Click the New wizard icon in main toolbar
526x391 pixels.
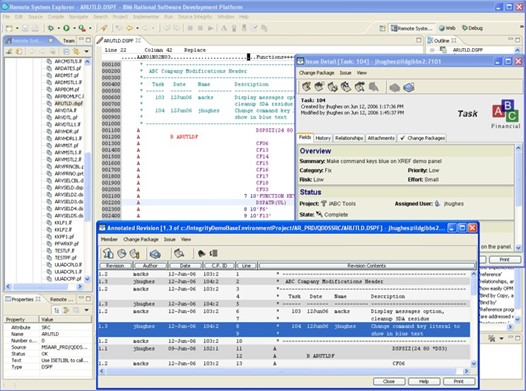click(9, 28)
